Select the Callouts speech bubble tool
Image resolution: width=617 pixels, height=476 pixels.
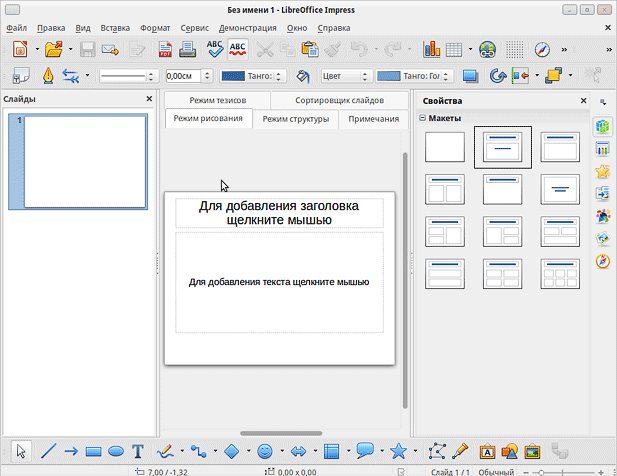click(x=365, y=451)
